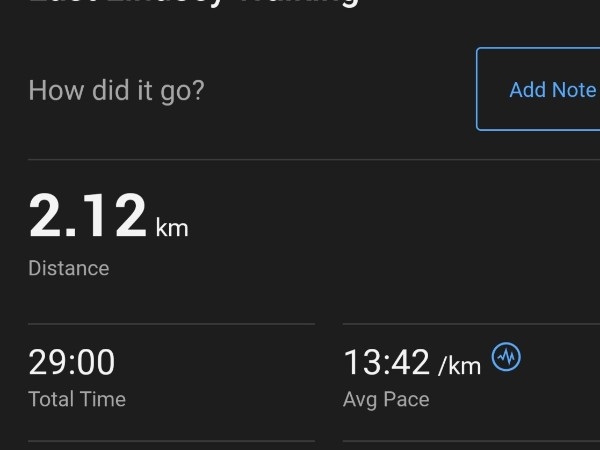Tap the 13:42 average pace value
The width and height of the screenshot is (600, 450).
tap(386, 362)
